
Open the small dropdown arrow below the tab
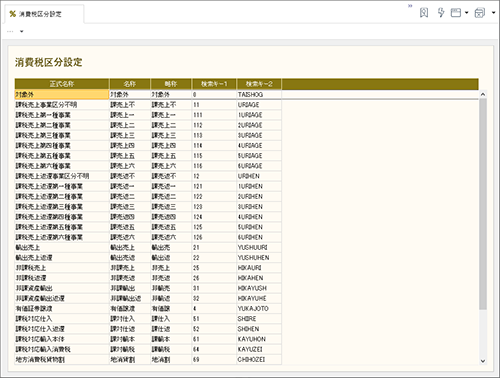22,31
